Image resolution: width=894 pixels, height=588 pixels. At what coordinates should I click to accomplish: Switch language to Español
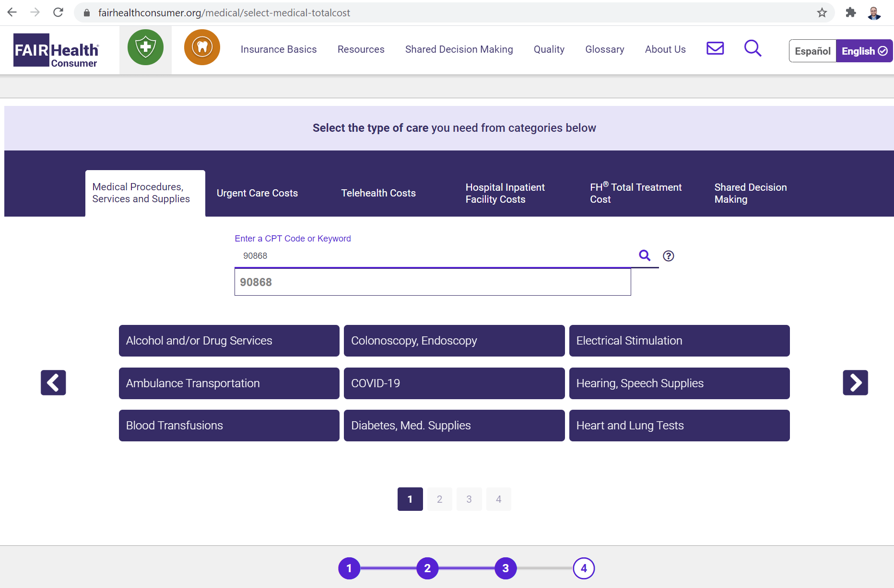[812, 51]
